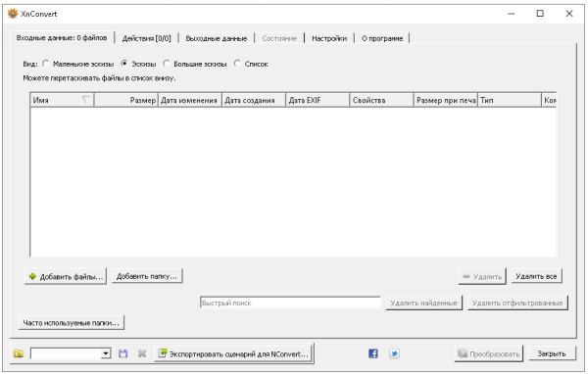Sort by the Размер column header
The height and width of the screenshot is (374, 588).
tap(126, 100)
